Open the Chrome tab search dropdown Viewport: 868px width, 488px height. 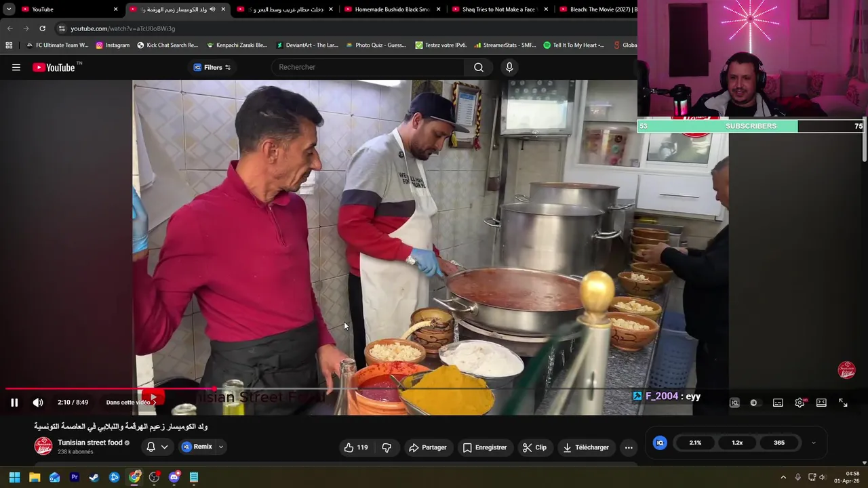coord(9,9)
